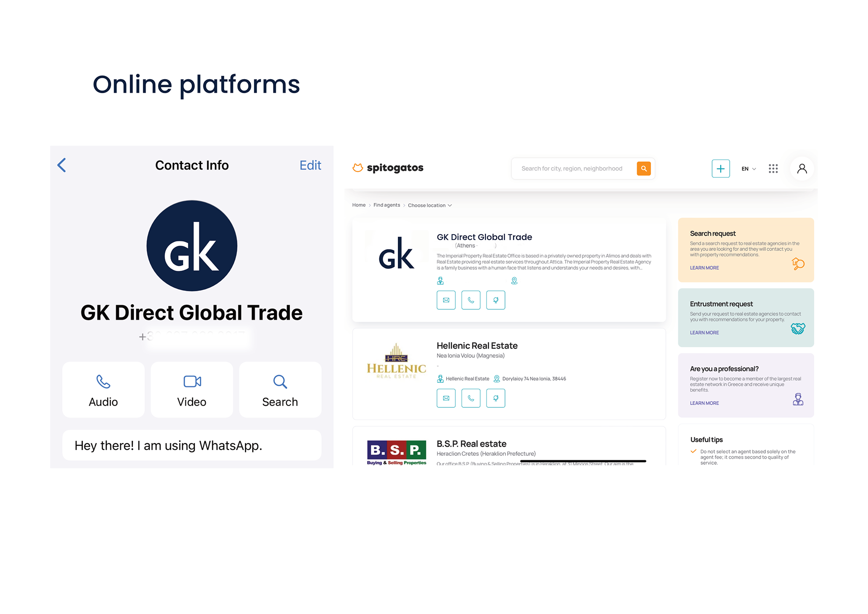Screen dimensions: 868x614
Task: Call Hellenic Real Estate via phone icon
Action: 471,398
